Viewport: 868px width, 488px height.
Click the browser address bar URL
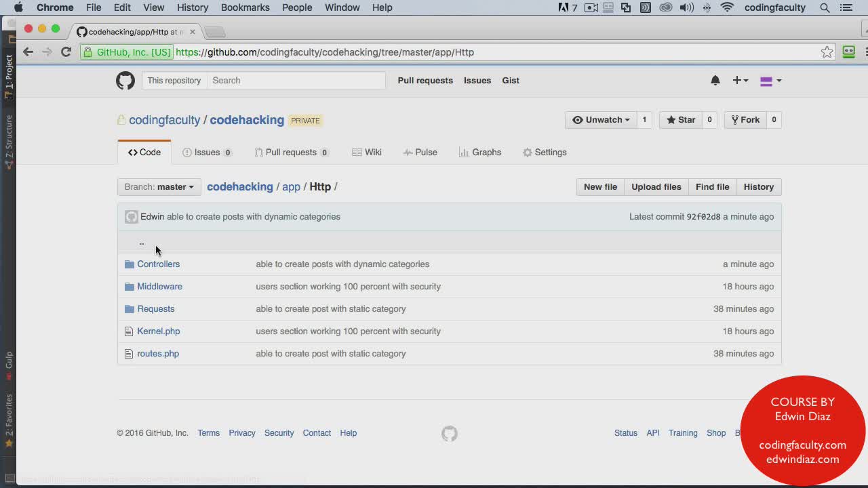point(325,52)
